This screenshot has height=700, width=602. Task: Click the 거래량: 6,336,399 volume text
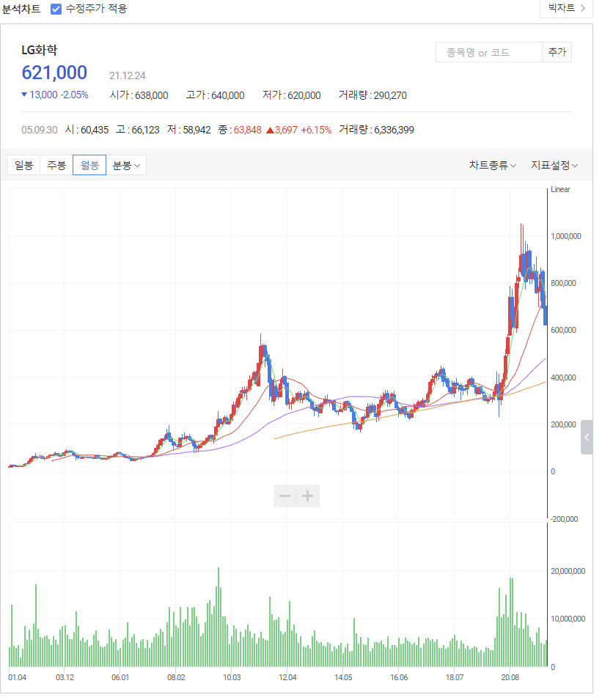[x=376, y=130]
